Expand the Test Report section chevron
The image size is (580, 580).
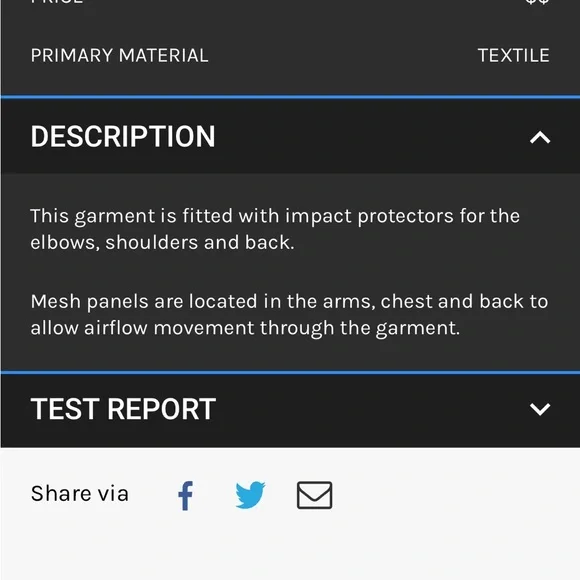(x=540, y=409)
